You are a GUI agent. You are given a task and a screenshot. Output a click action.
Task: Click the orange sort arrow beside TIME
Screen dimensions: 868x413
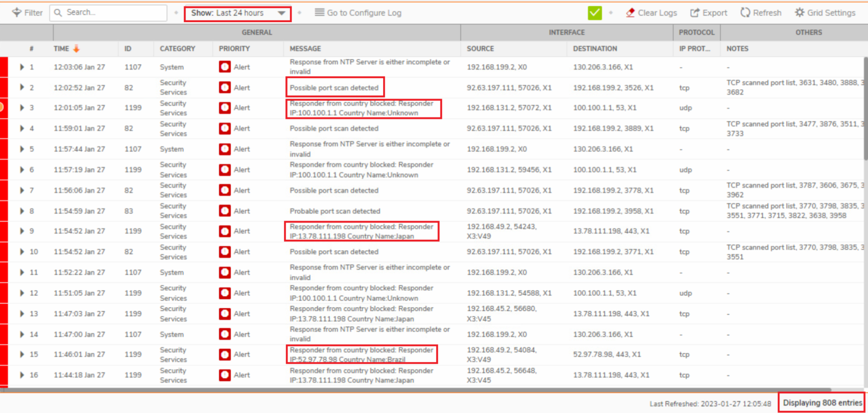point(76,49)
